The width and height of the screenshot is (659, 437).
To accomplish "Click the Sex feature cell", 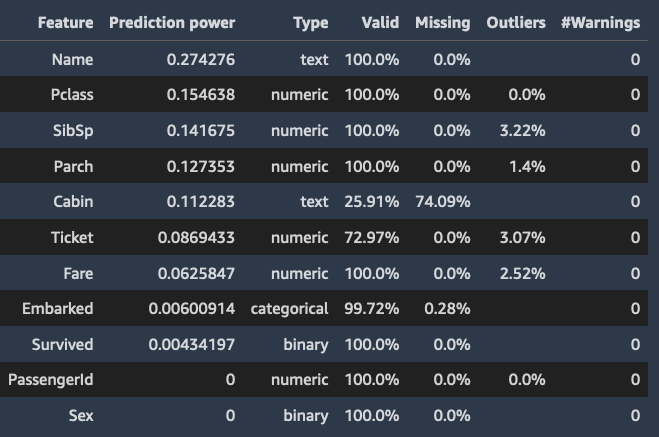I will 81,415.
